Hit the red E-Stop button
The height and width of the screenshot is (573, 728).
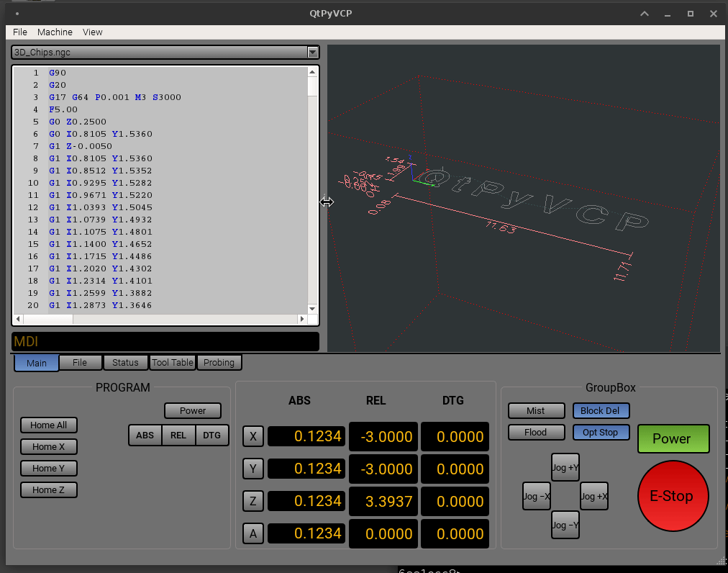pyautogui.click(x=673, y=496)
